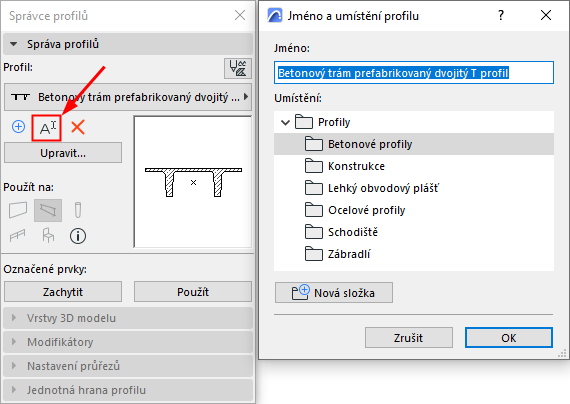This screenshot has width=570, height=404.
Task: Click the Zrušit button
Action: [409, 338]
